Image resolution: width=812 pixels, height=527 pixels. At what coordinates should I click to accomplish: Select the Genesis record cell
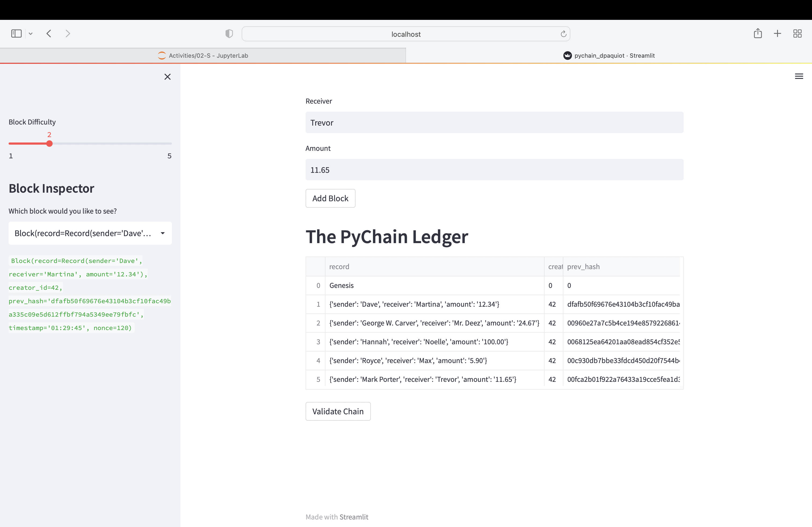click(x=435, y=285)
